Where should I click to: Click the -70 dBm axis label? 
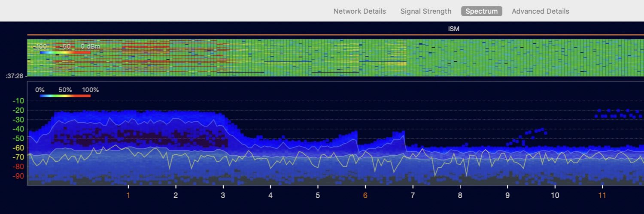(18, 157)
